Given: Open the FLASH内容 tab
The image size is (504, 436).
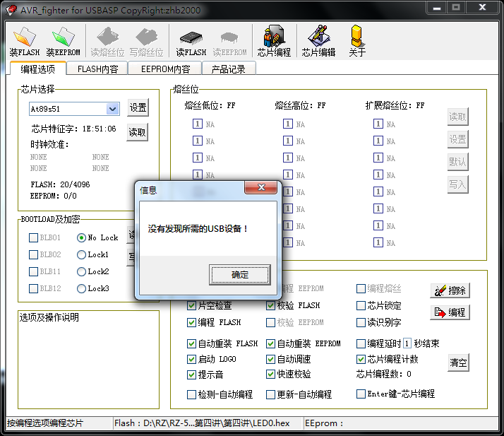Looking at the screenshot, I should (x=97, y=69).
